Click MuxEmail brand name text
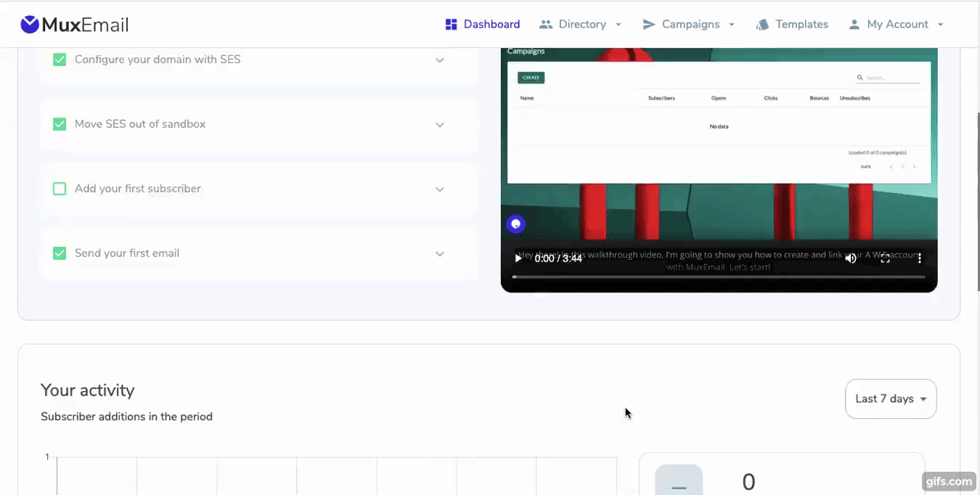Screen dimensions: 980x495 tap(85, 25)
